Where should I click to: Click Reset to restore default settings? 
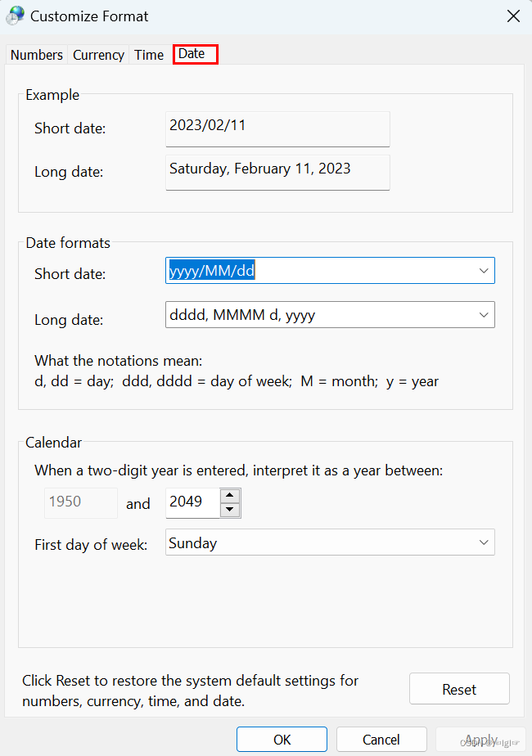[x=459, y=689]
